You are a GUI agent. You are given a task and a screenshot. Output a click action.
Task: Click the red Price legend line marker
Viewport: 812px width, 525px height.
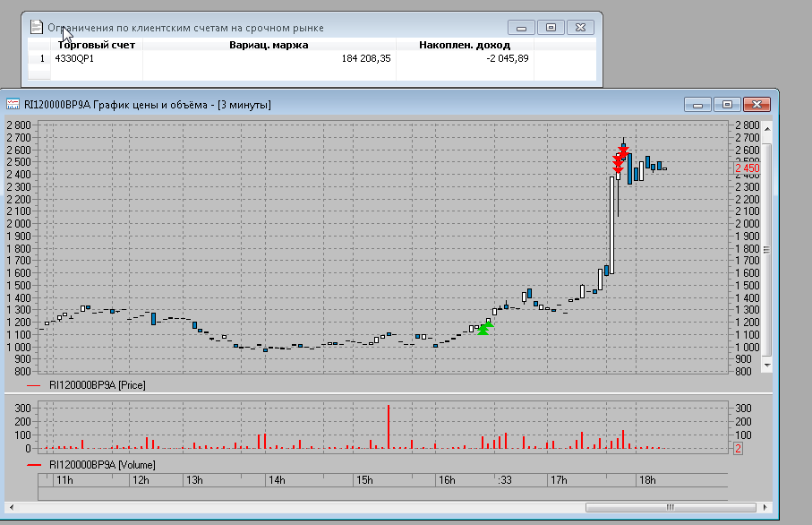(34, 385)
